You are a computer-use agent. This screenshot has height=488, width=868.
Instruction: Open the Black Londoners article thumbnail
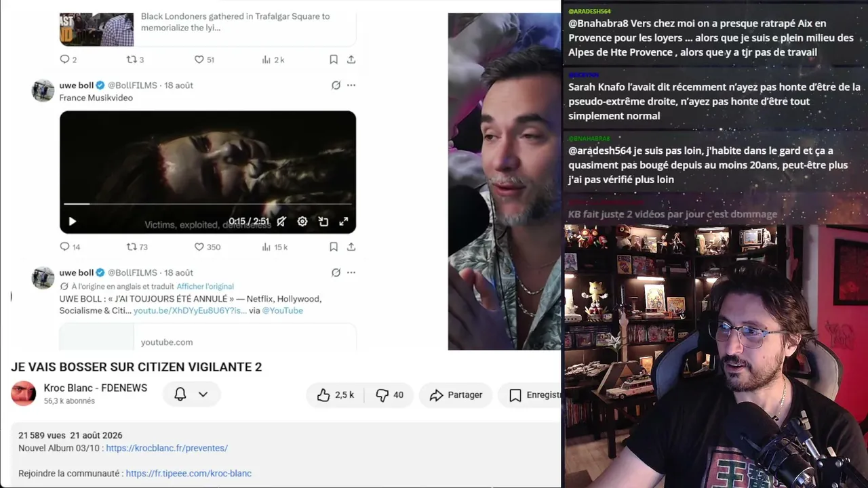click(96, 29)
